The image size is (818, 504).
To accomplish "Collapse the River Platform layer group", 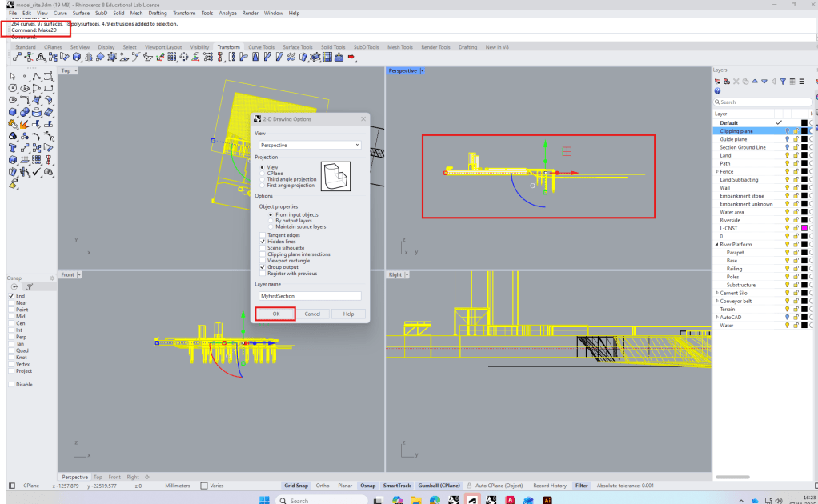I will 717,244.
